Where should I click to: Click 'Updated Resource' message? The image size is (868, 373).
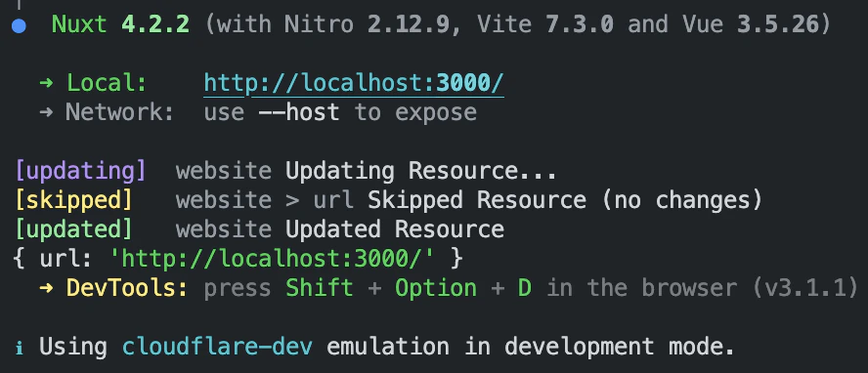click(395, 229)
